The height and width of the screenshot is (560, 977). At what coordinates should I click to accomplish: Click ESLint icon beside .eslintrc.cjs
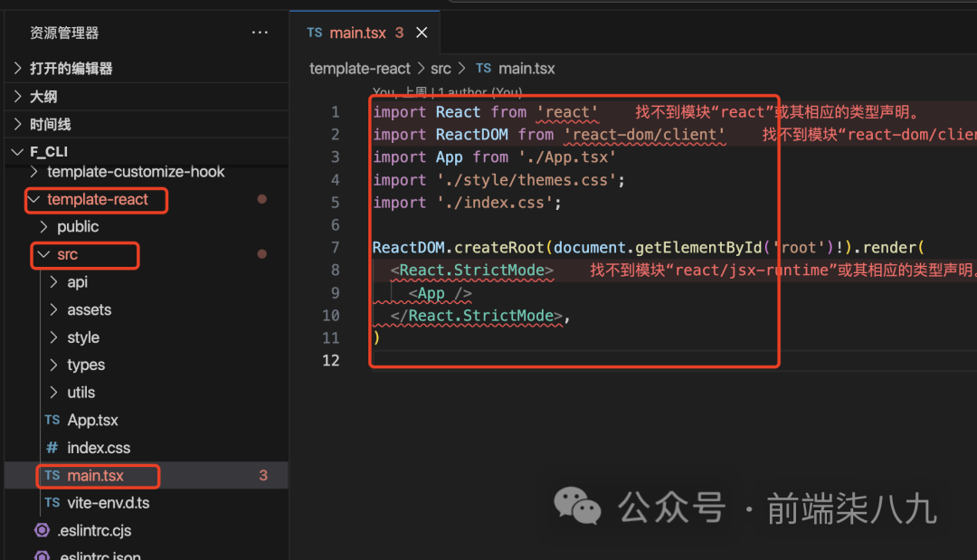(x=42, y=530)
